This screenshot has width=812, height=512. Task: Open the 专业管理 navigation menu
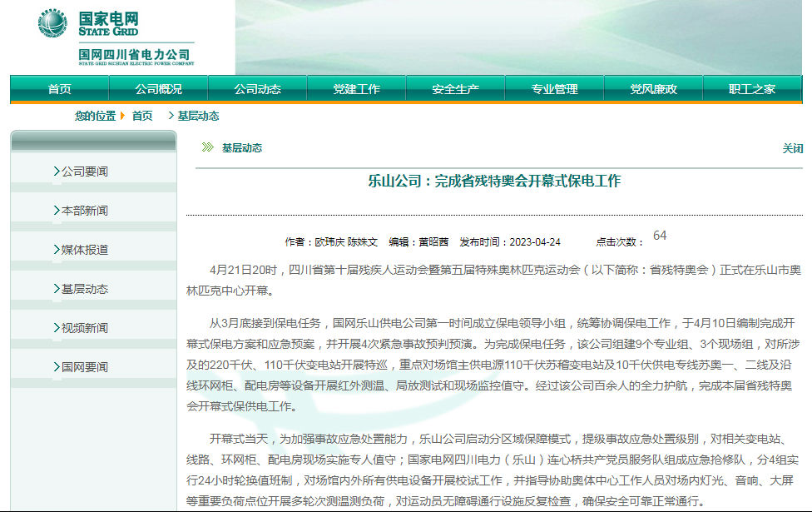(554, 88)
